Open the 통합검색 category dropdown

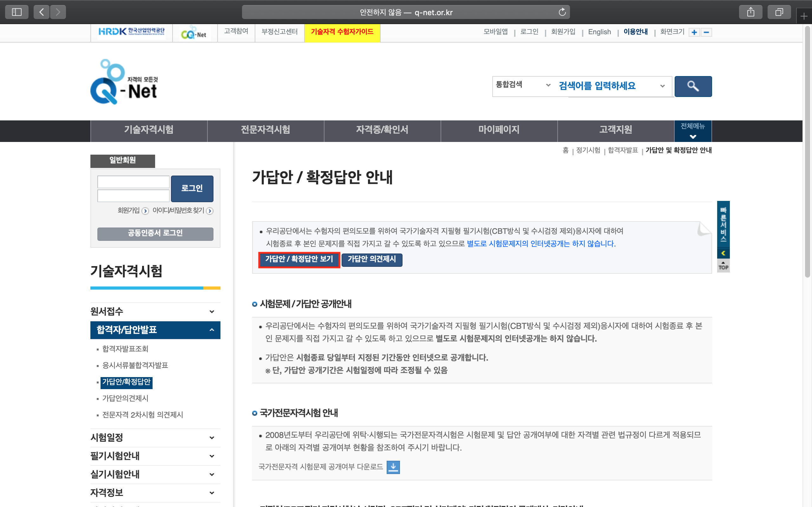523,85
